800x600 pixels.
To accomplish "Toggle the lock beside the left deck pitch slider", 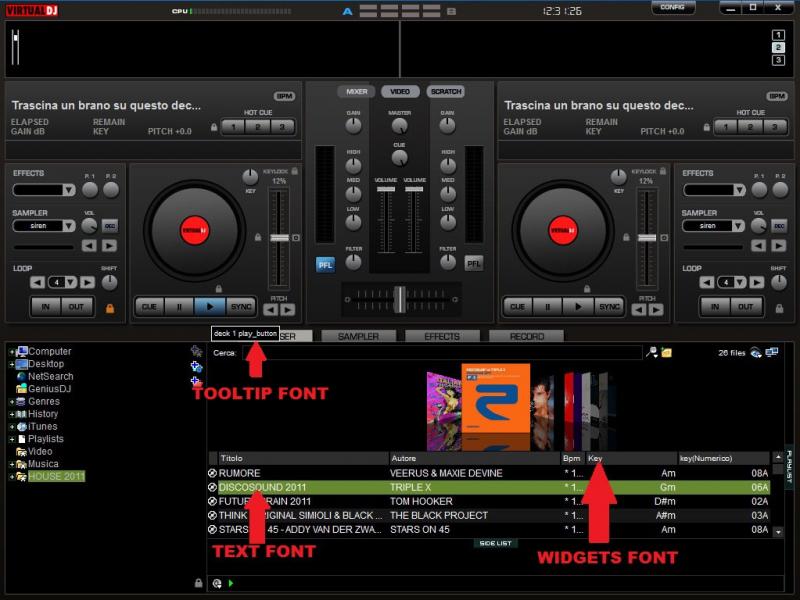I will pos(258,237).
